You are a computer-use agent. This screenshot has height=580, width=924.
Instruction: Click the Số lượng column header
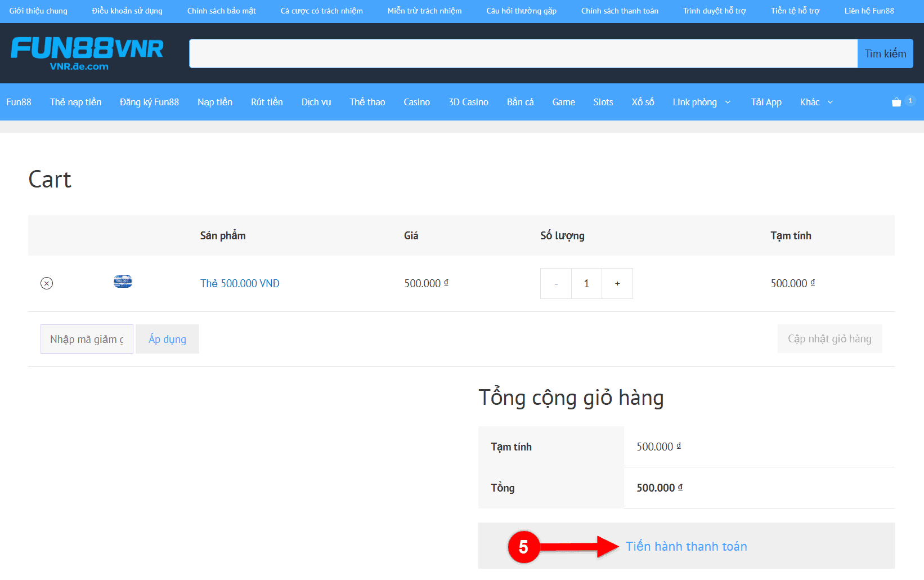tap(562, 235)
